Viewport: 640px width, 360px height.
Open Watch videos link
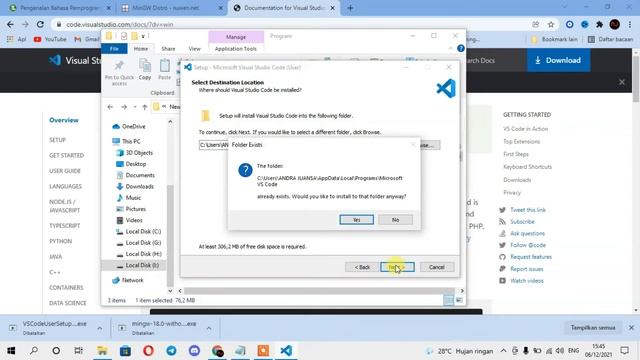[x=527, y=281]
